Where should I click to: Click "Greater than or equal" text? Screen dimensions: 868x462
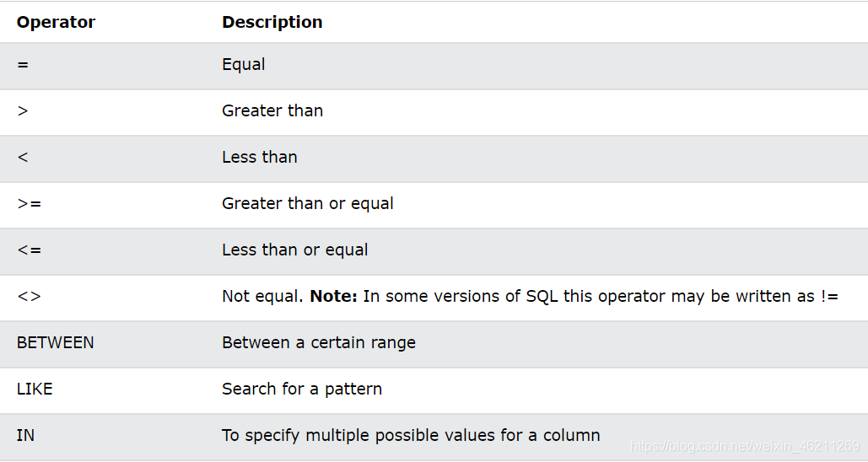(308, 204)
